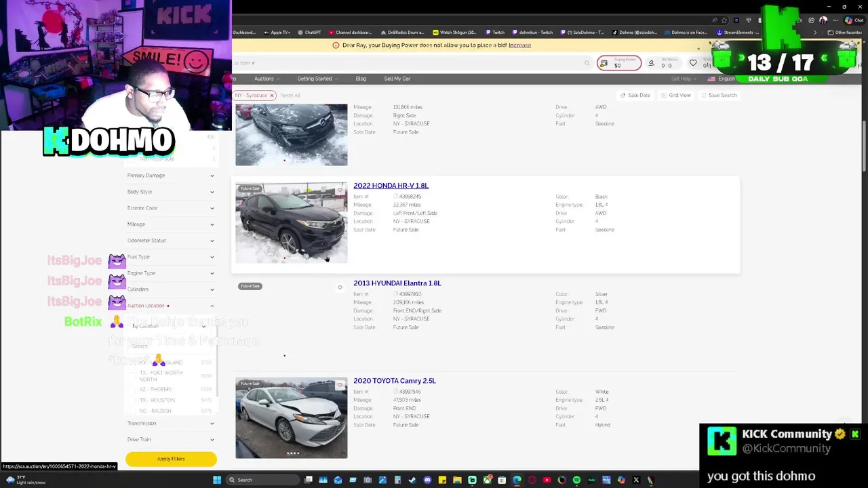
Task: Expand the Engine Type filter
Action: (x=171, y=273)
